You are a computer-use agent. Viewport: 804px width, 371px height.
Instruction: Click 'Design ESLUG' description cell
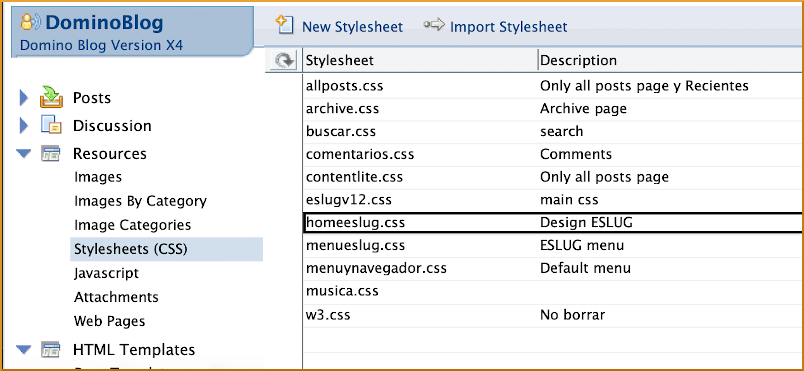[587, 223]
